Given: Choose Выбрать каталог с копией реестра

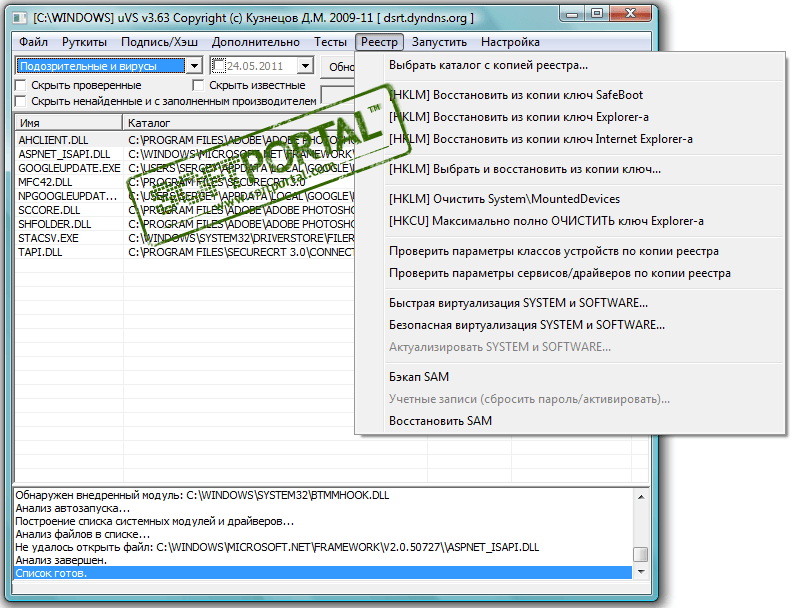Looking at the screenshot, I should [x=488, y=65].
